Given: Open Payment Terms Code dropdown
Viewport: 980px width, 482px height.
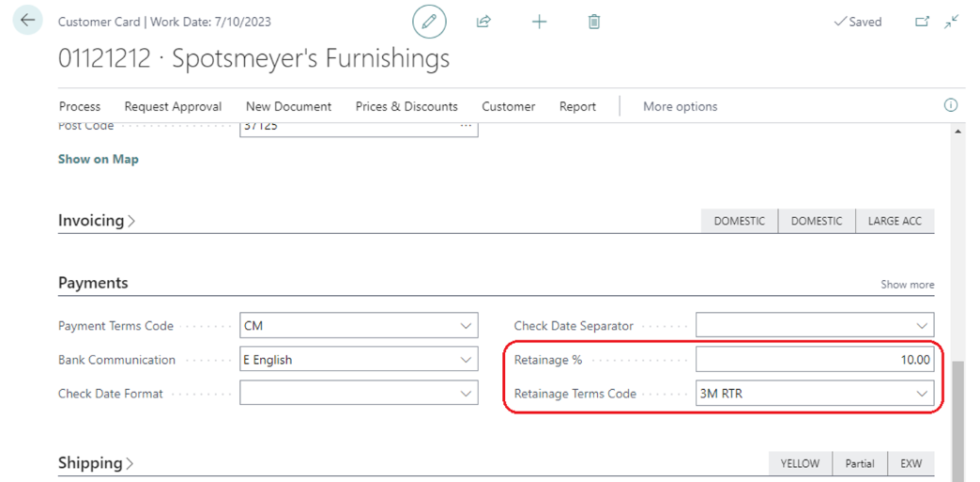Looking at the screenshot, I should coord(465,325).
